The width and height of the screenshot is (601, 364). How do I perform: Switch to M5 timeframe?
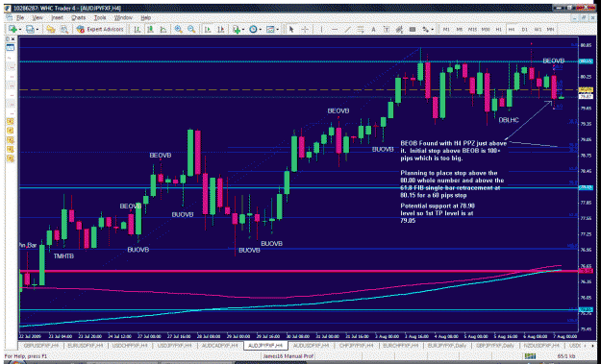[x=460, y=30]
